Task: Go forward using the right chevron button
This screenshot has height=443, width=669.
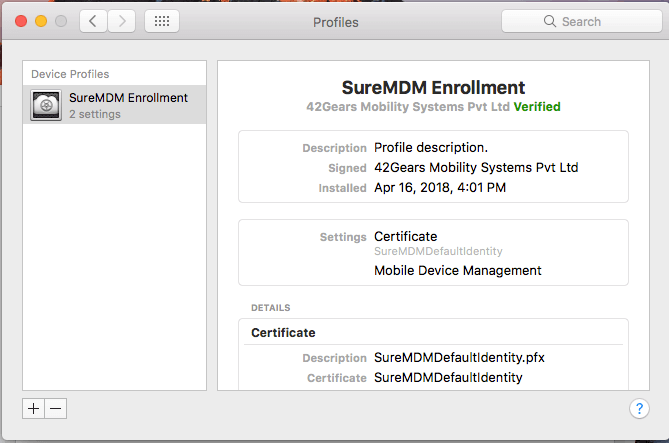Action: point(122,21)
